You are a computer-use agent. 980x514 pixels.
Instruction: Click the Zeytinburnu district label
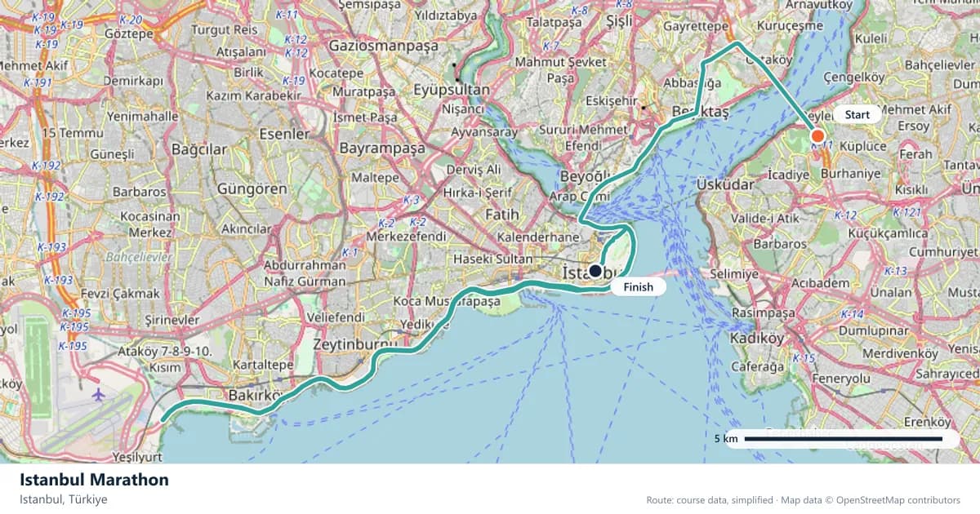click(354, 344)
